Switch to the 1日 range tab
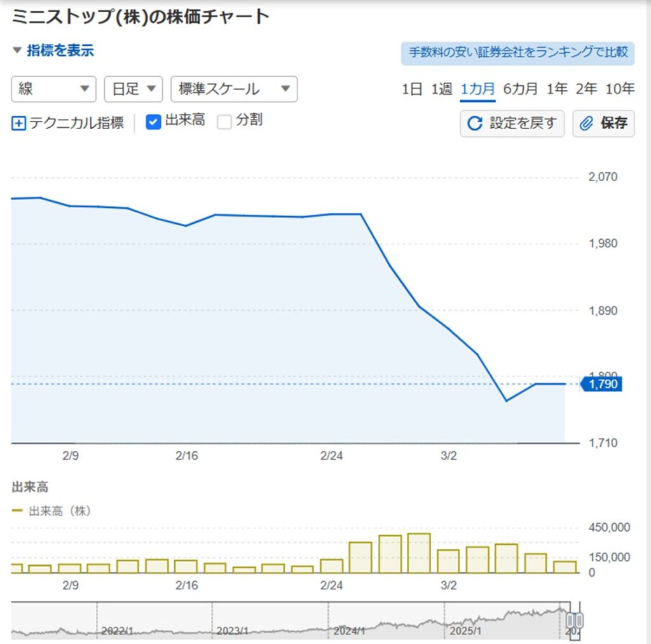The image size is (651, 644). (411, 89)
